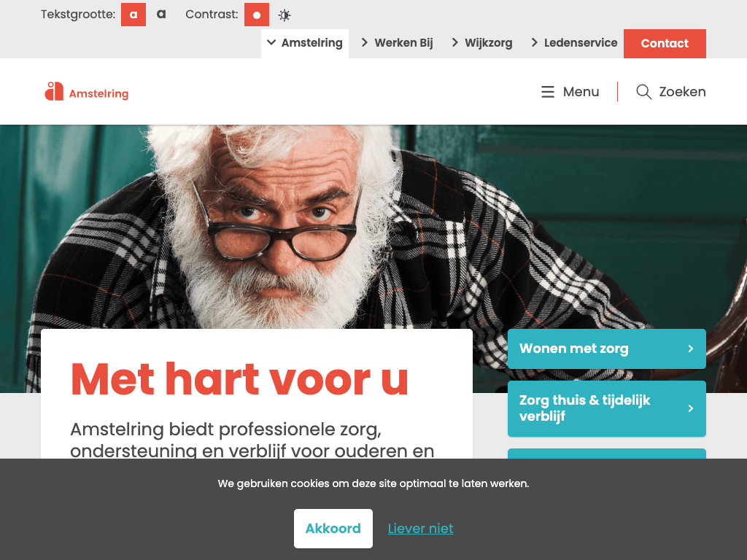Click arrow on Zorg thuis tile
This screenshot has width=747, height=560.
tap(690, 408)
